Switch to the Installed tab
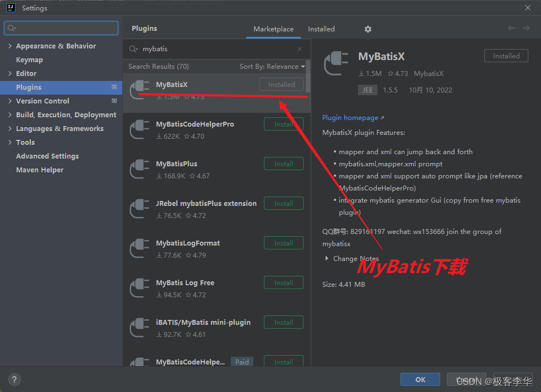Viewport: 541px width, 392px height. (x=321, y=29)
